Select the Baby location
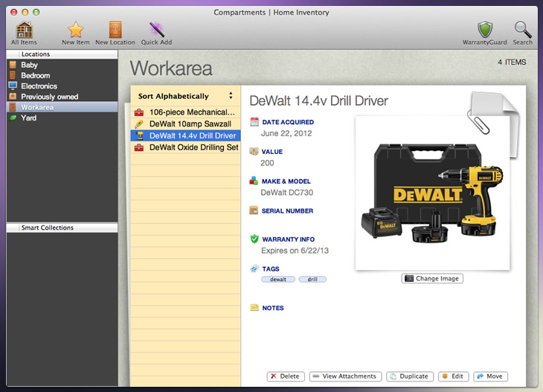 pyautogui.click(x=62, y=65)
